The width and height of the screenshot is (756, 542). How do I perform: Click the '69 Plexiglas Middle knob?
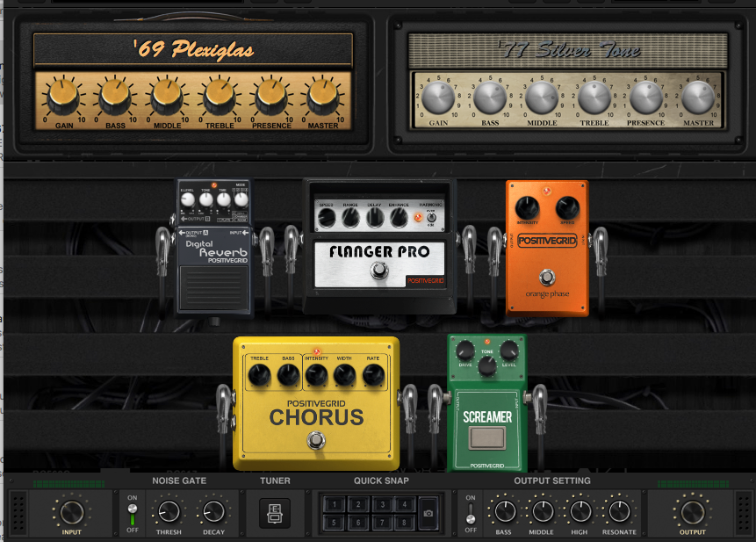[x=167, y=98]
